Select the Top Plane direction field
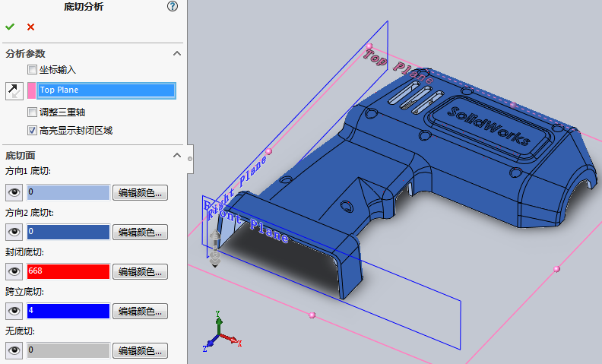Image resolution: width=602 pixels, height=364 pixels. (106, 90)
